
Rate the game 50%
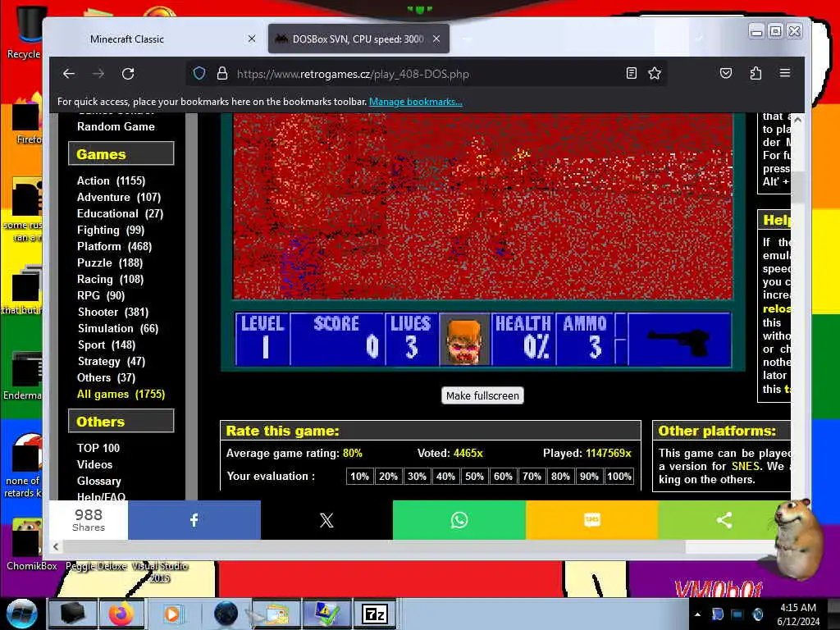[x=474, y=477]
